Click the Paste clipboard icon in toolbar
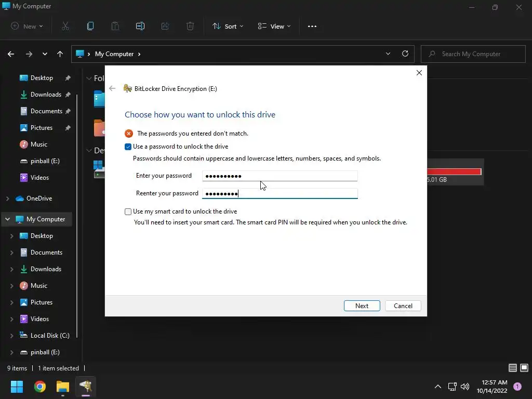This screenshot has height=399, width=532. [115, 26]
